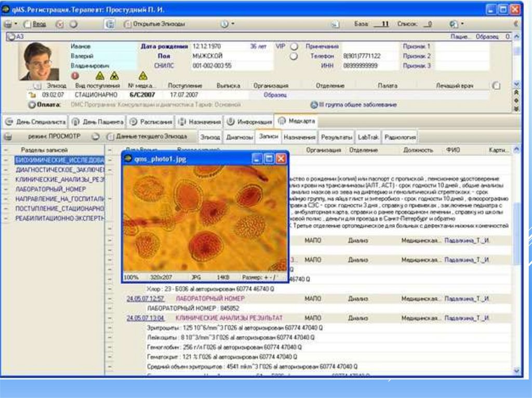
Task: Click the Образец link in the episode row
Action: 275,95
